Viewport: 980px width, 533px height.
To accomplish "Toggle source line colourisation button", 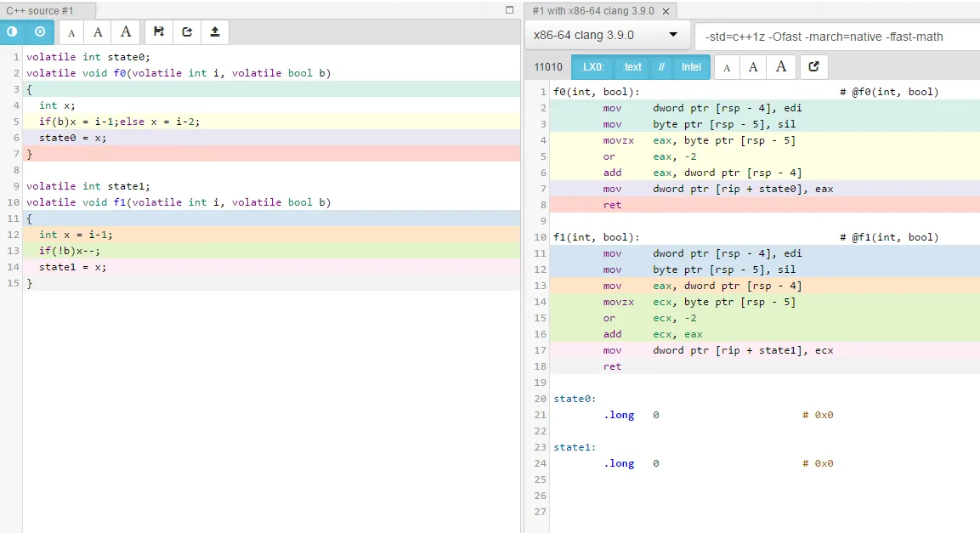I will [x=12, y=32].
